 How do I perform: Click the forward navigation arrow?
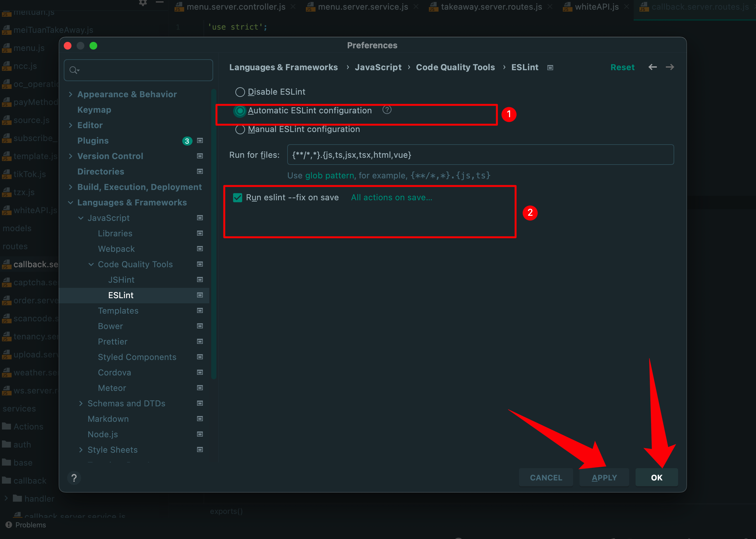tap(670, 67)
